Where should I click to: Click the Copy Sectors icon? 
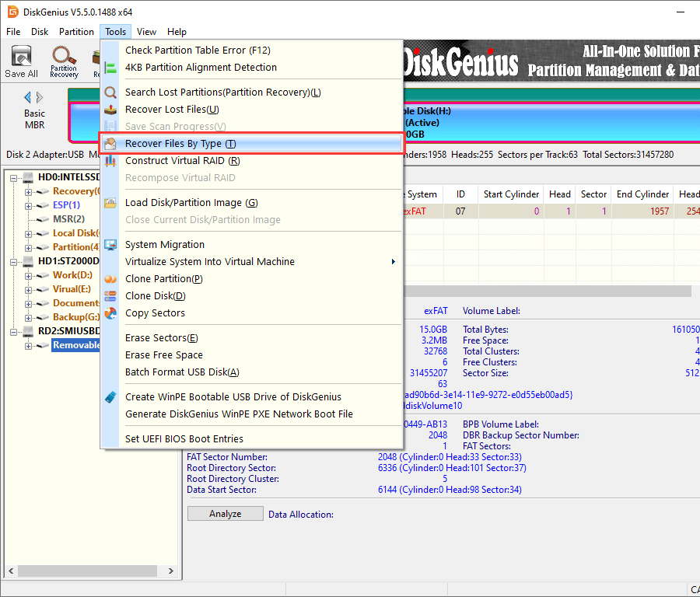pyautogui.click(x=110, y=313)
